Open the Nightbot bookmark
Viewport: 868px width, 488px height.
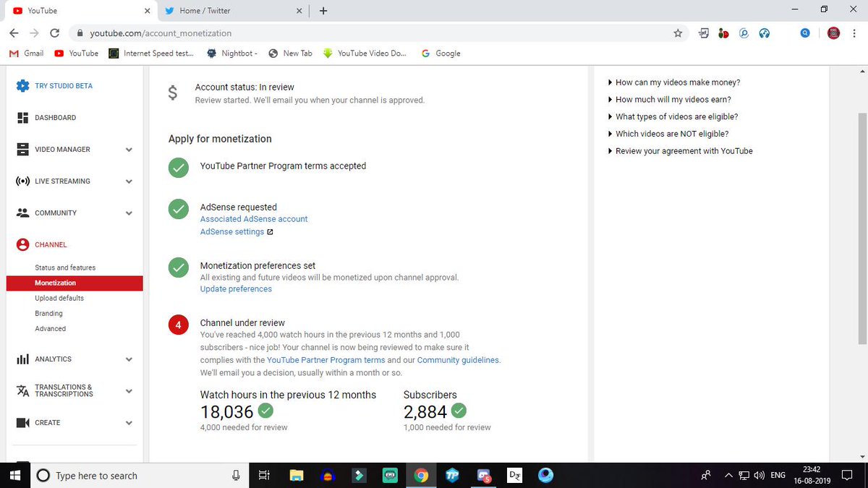pos(231,53)
